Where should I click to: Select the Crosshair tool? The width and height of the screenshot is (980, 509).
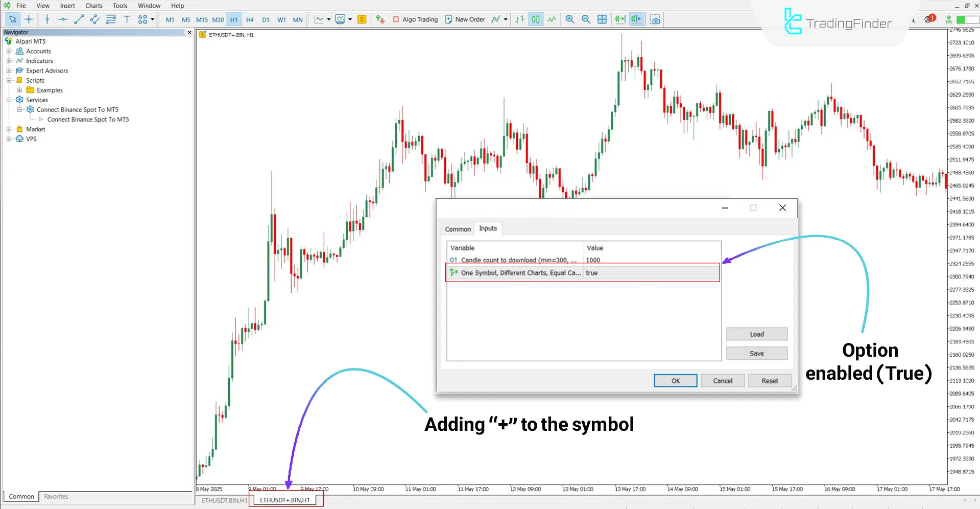coord(29,19)
